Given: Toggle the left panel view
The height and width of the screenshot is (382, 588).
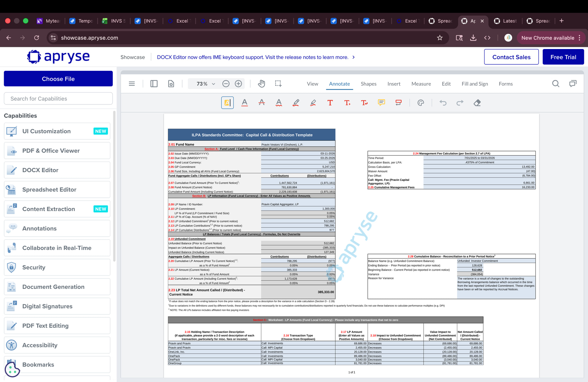Looking at the screenshot, I should [x=154, y=84].
